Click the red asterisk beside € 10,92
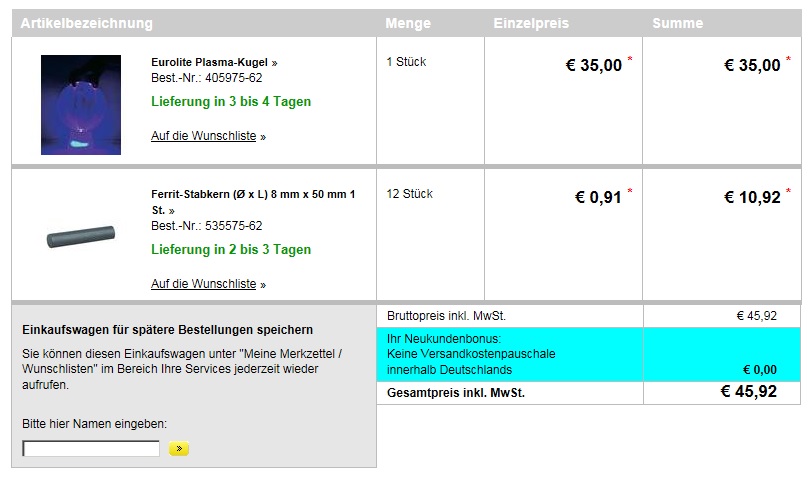 coord(788,190)
